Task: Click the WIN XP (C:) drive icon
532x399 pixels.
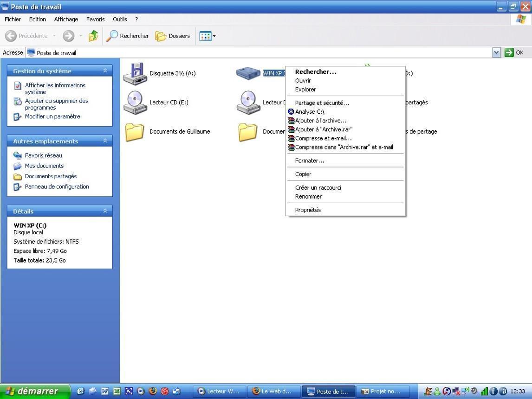Action: 248,73
